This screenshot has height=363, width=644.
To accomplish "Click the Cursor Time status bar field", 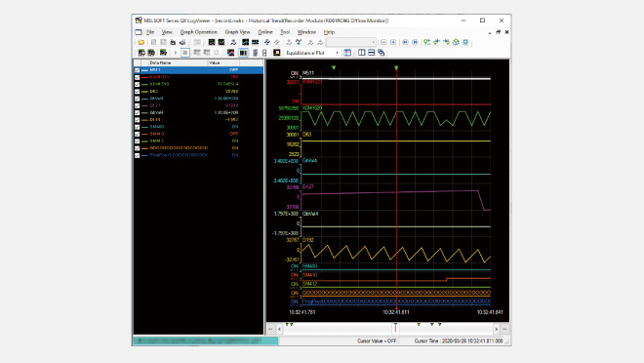I will click(x=458, y=341).
